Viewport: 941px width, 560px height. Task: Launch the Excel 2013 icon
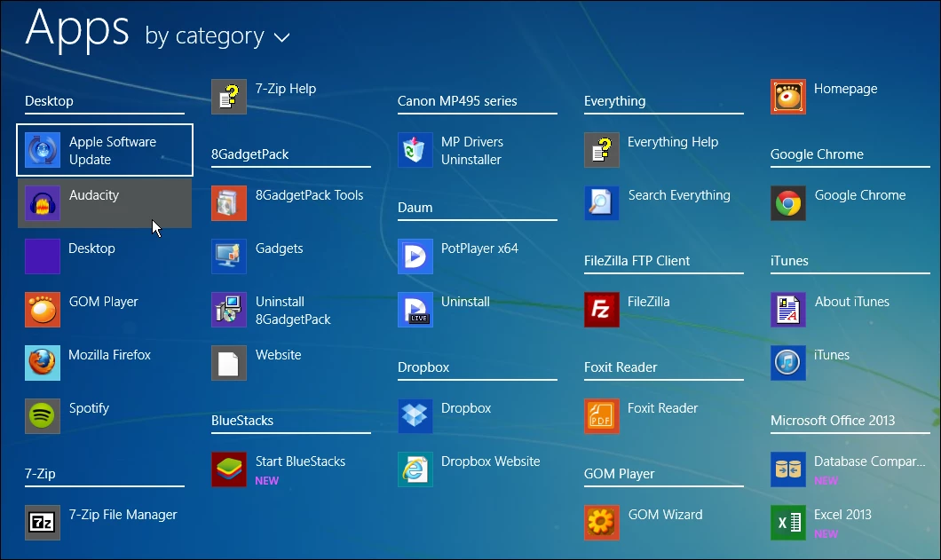tap(788, 523)
